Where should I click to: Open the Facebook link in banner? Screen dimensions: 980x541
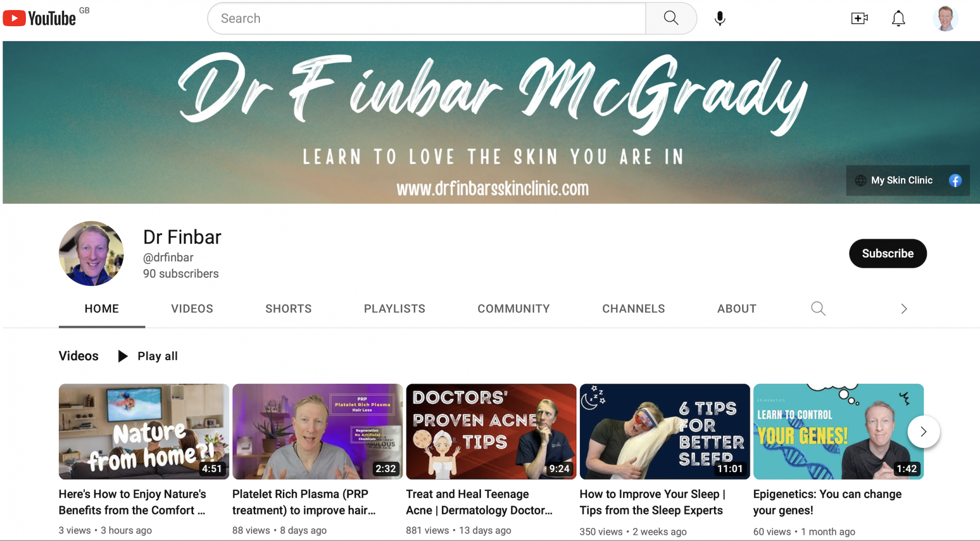[955, 181]
